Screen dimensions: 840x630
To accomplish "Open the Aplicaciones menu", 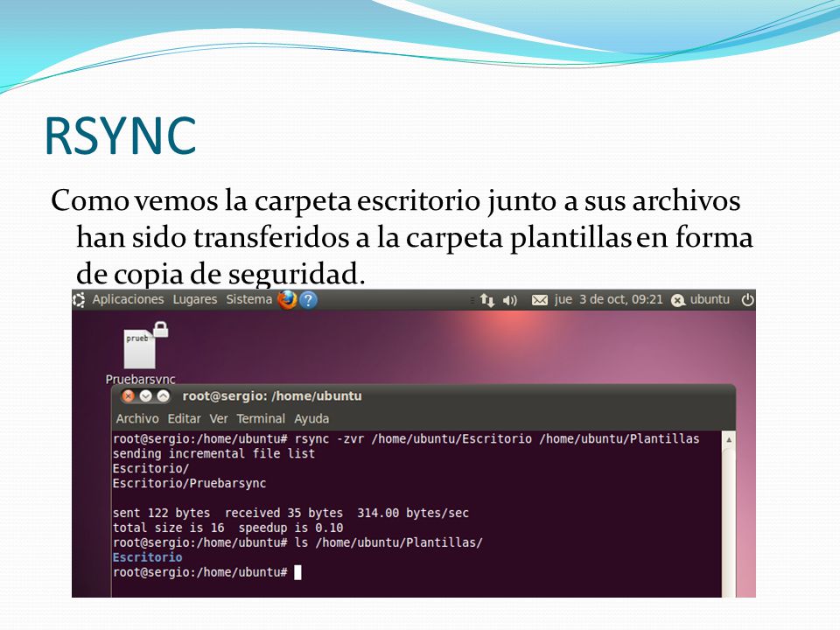I will [x=128, y=299].
